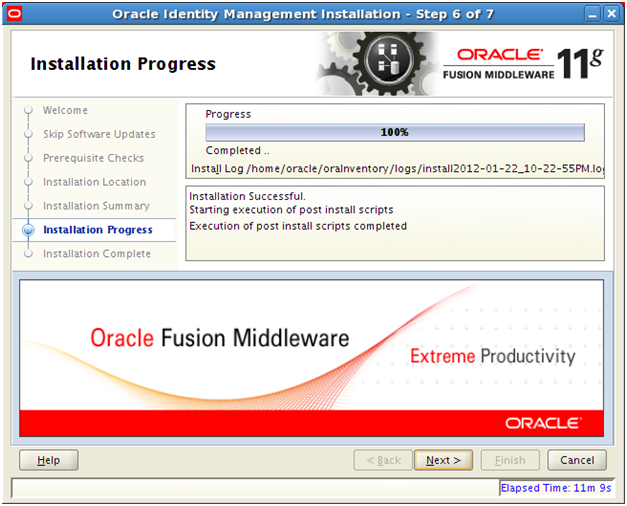This screenshot has height=506, width=627.
Task: Click the 'Installation Successful.' message
Action: pos(247,196)
